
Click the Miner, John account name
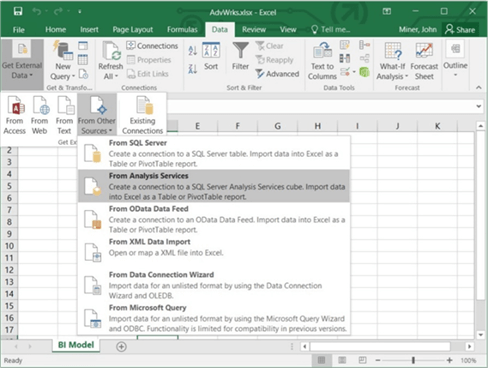pyautogui.click(x=417, y=30)
